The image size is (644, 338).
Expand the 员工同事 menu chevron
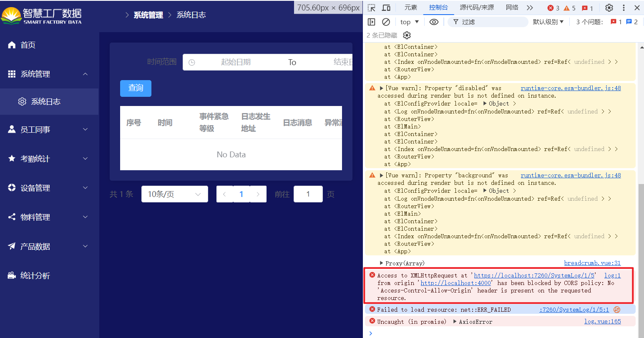pos(86,129)
